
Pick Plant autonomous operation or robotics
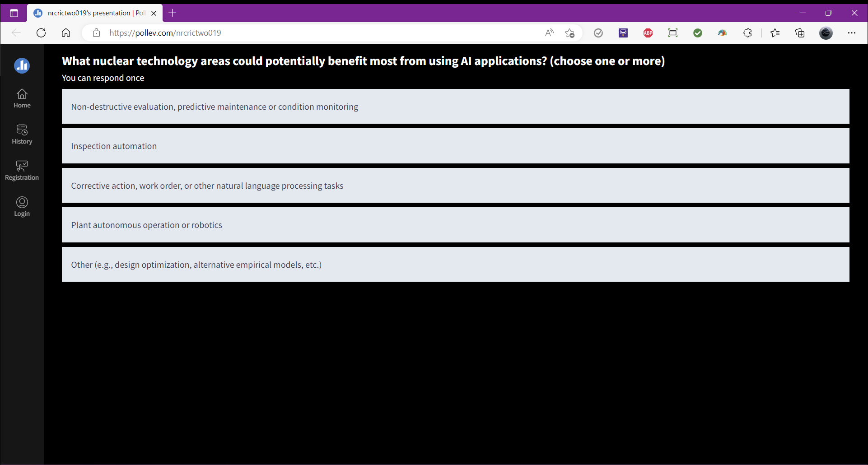tap(455, 225)
